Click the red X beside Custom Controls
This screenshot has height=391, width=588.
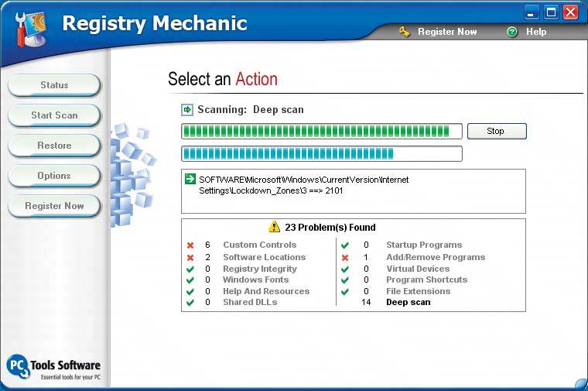pos(190,245)
